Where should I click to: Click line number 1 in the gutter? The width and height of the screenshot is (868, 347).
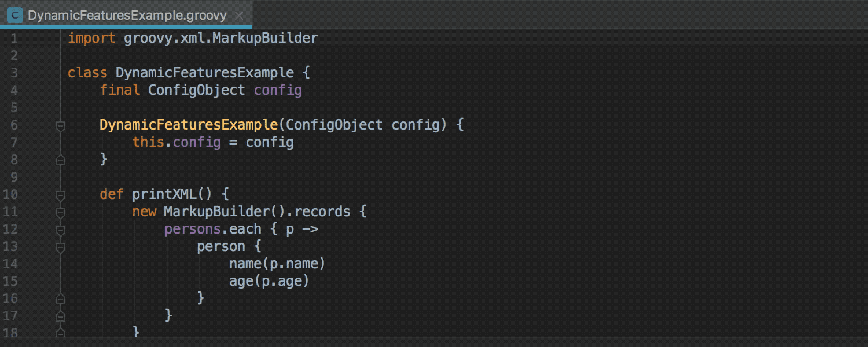pos(14,38)
